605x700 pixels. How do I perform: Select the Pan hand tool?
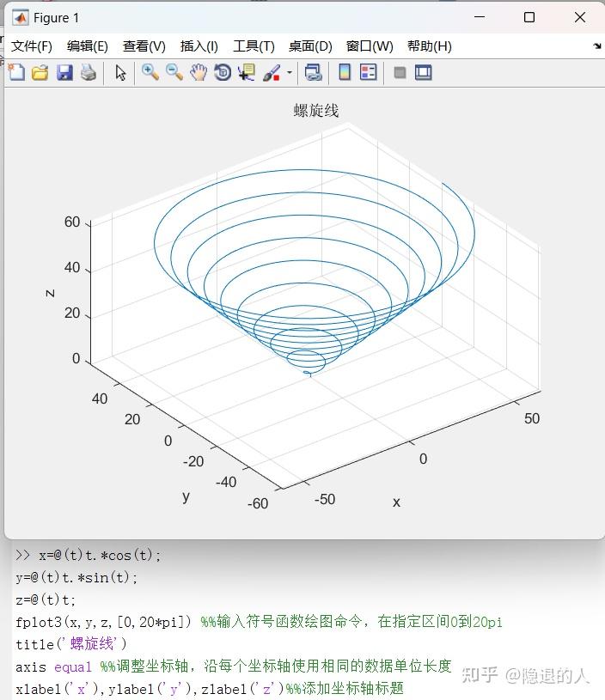click(x=199, y=72)
